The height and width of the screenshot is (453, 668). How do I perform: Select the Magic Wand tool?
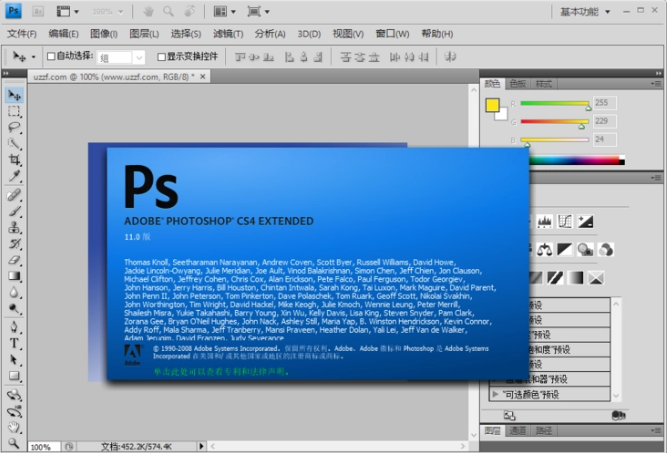[x=14, y=144]
